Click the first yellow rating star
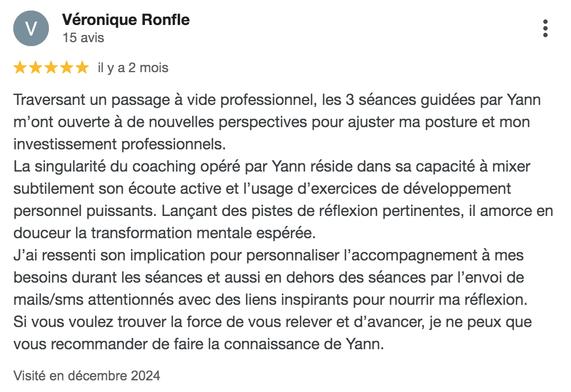The width and height of the screenshot is (571, 392). [x=20, y=68]
